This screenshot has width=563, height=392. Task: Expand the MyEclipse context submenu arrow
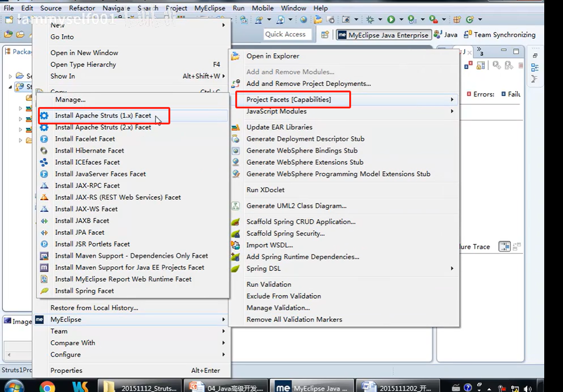coord(224,319)
